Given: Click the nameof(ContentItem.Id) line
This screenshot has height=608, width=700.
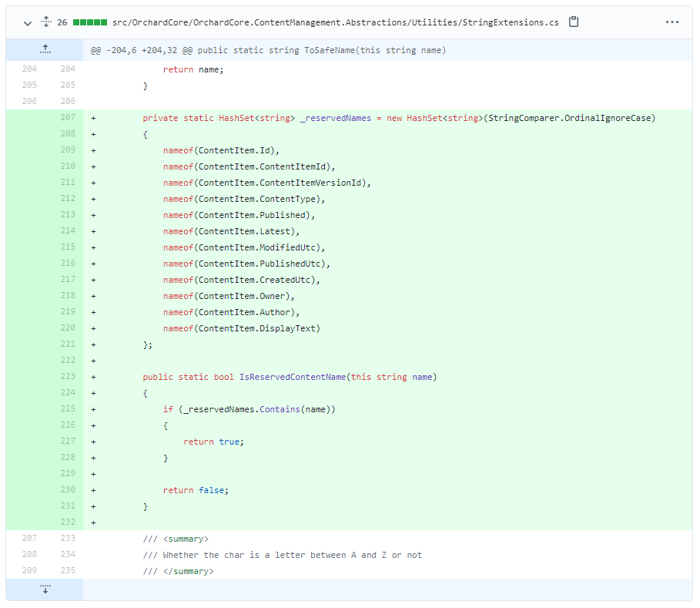Looking at the screenshot, I should coord(222,150).
